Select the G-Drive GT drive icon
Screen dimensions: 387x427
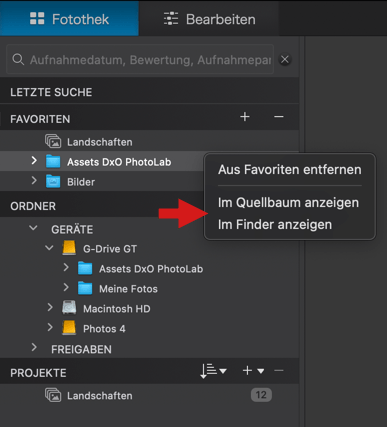[x=69, y=249]
